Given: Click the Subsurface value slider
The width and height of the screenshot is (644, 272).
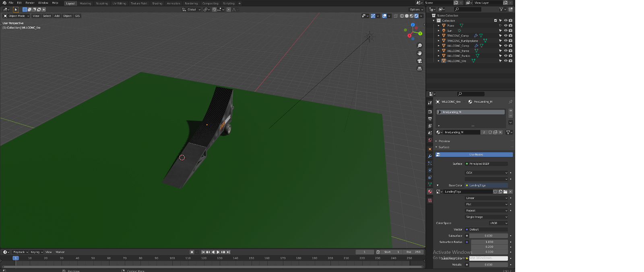Looking at the screenshot, I should click(488, 236).
